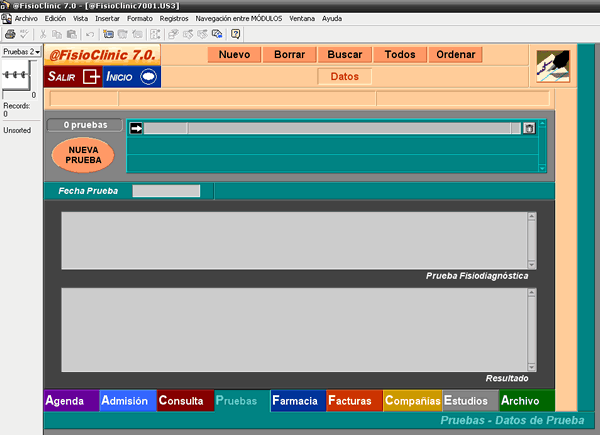This screenshot has width=600, height=435.
Task: Click the Nuevo button
Action: pyautogui.click(x=234, y=54)
